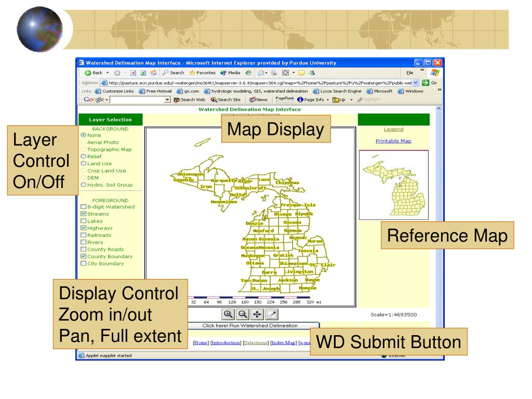The width and height of the screenshot is (532, 399).
Task: Open the Up button dropdown arrow
Action: [351, 100]
